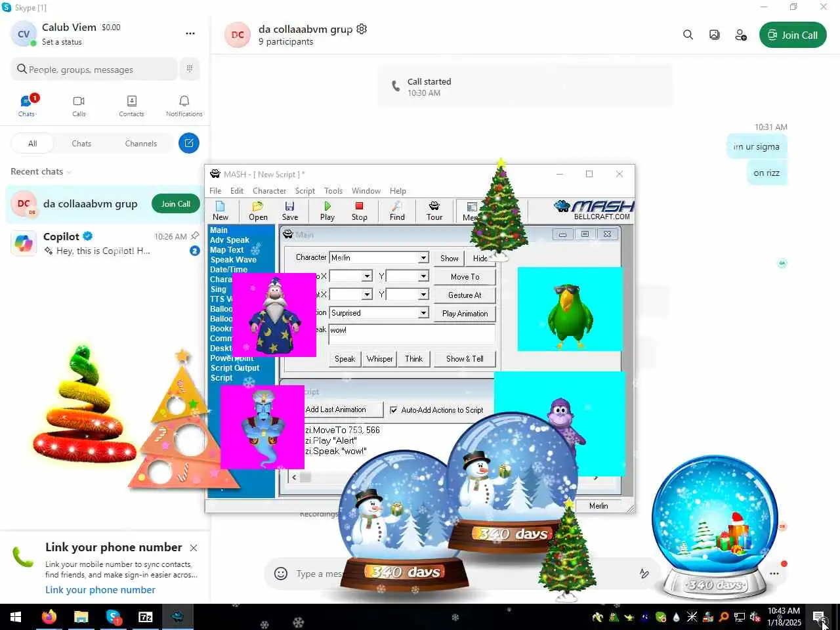Select Adv Speak in MASH side panel
840x630 pixels.
(230, 240)
